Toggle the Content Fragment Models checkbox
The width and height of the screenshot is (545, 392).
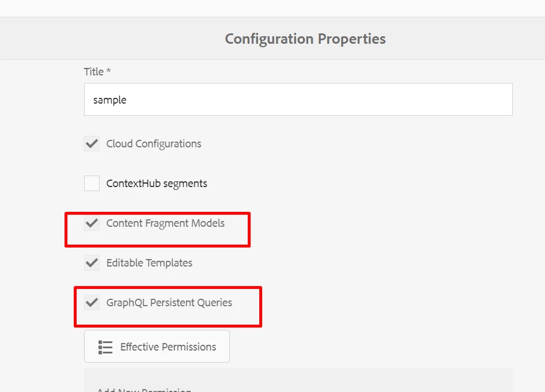coord(92,223)
